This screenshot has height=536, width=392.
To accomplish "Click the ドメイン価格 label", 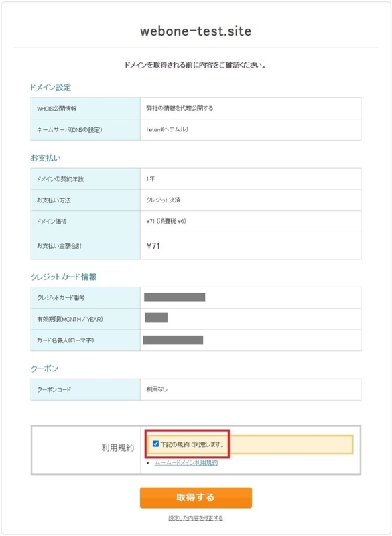I will point(52,222).
